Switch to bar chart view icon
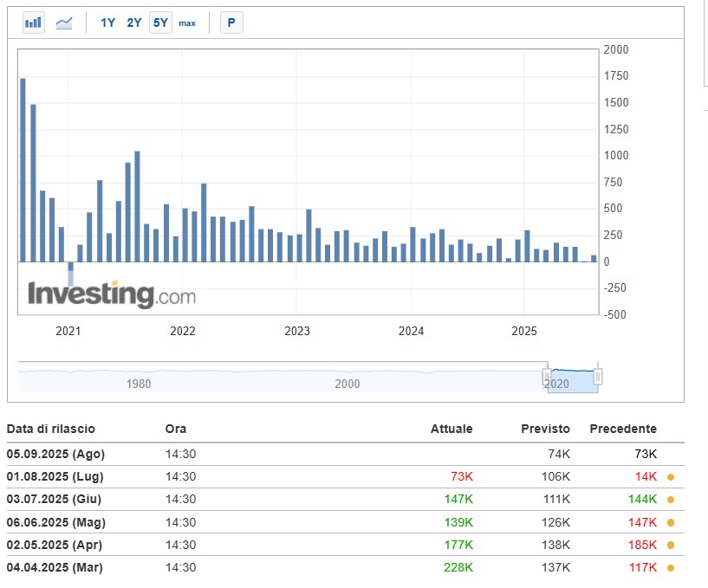708x588 pixels. click(34, 23)
